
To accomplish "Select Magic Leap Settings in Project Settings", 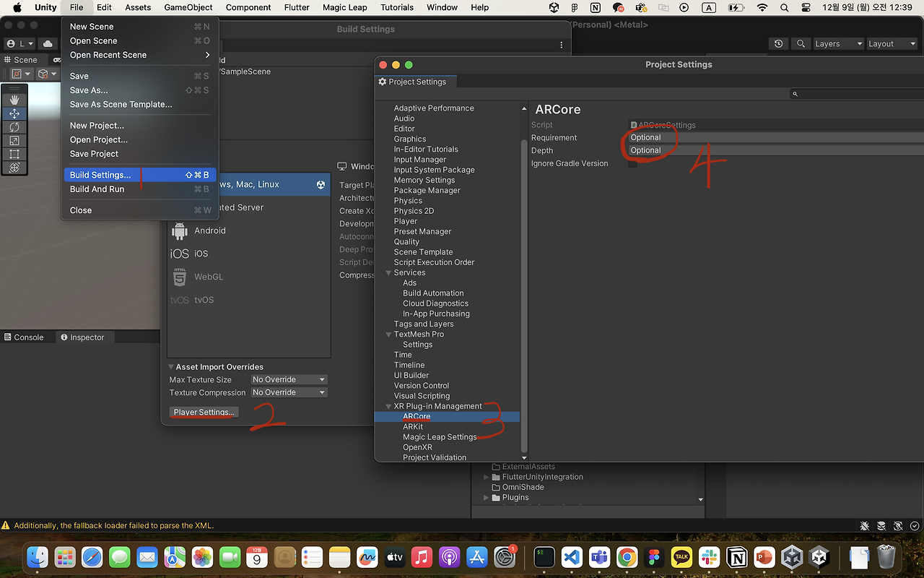I will [x=440, y=437].
